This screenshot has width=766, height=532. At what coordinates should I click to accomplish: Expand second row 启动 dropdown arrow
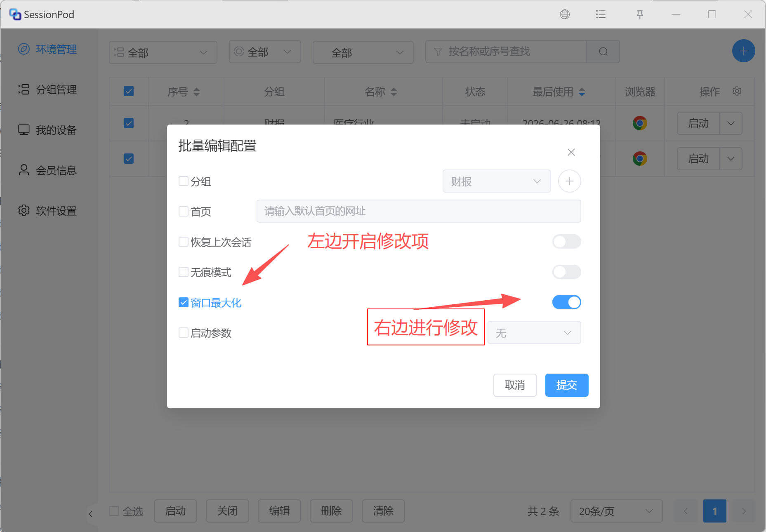pos(731,158)
